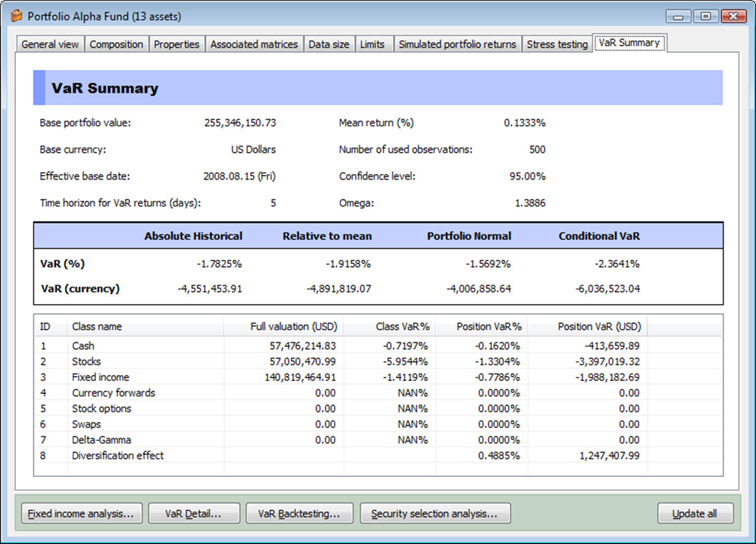Click the Omega value 1.3886
The height and width of the screenshot is (544, 756).
(530, 203)
